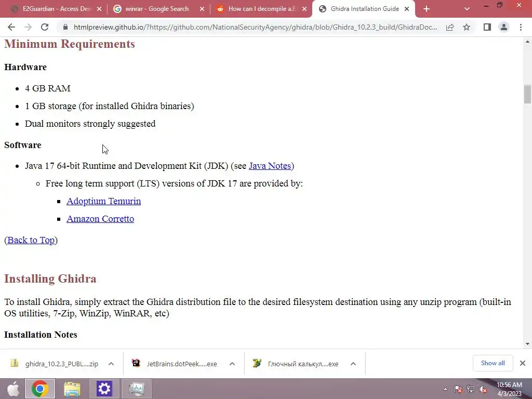
Task: Expand options for the ghidra zip download
Action: pyautogui.click(x=111, y=364)
